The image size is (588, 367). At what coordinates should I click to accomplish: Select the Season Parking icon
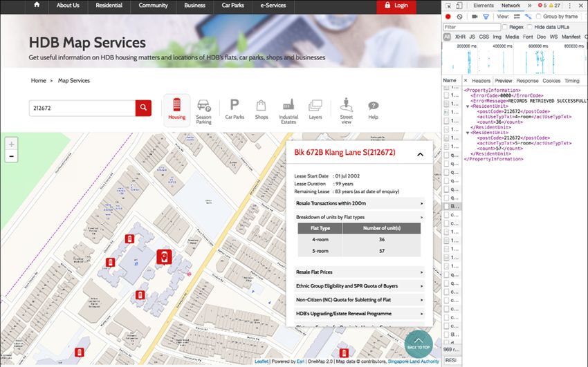coord(203,111)
